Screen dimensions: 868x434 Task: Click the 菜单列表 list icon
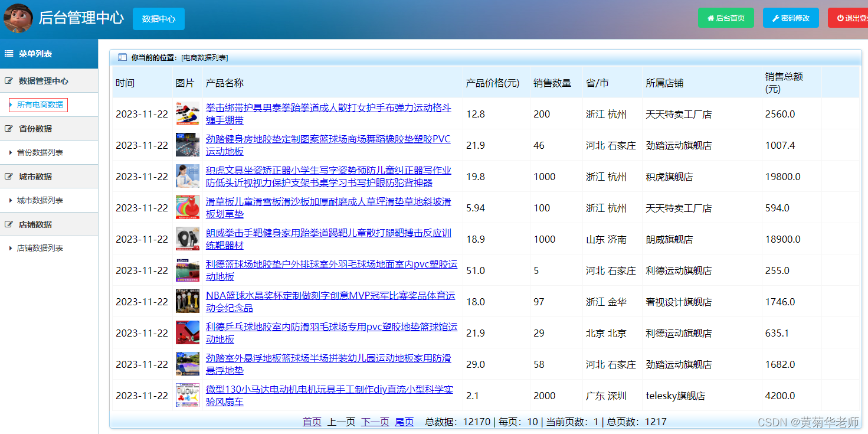pos(9,54)
